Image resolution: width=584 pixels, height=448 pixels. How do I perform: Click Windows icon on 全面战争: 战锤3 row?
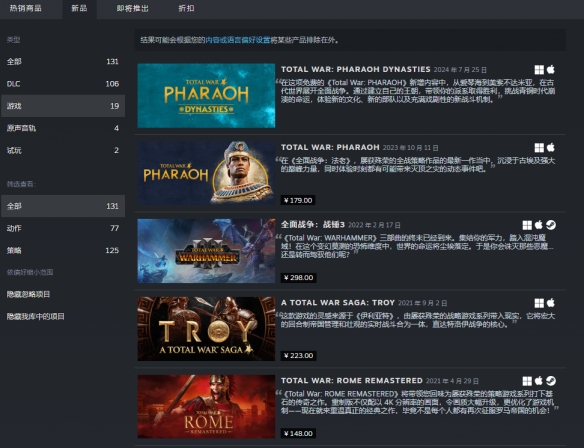click(527, 225)
